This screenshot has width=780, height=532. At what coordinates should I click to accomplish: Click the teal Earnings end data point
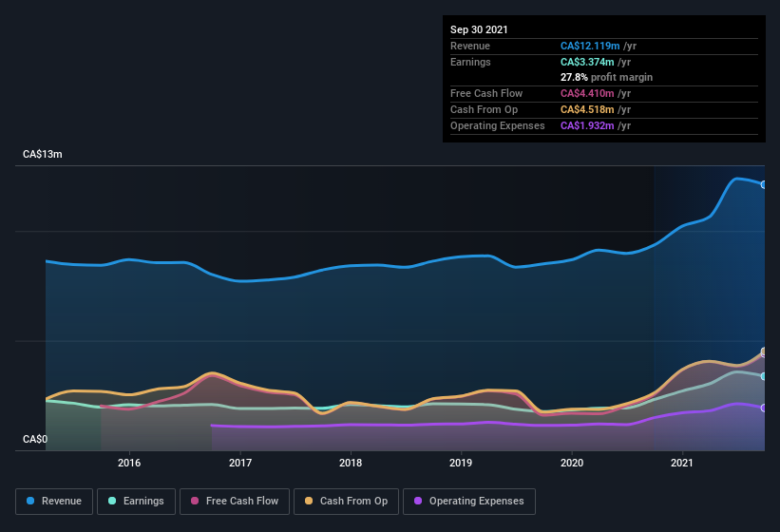[764, 376]
